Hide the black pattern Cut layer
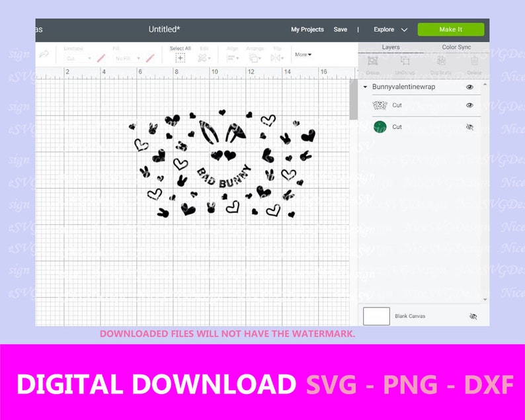This screenshot has height=420, width=525. (469, 105)
